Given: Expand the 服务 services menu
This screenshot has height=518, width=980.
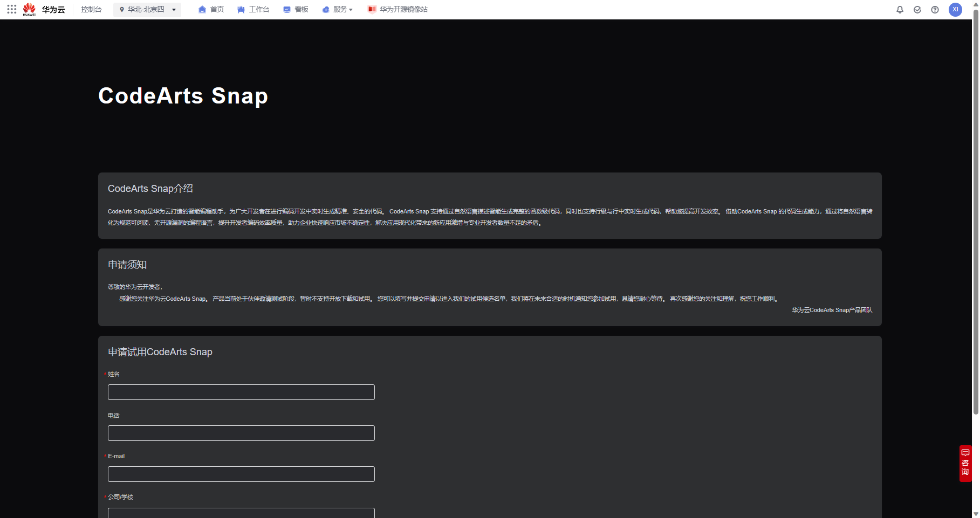Looking at the screenshot, I should [x=338, y=9].
